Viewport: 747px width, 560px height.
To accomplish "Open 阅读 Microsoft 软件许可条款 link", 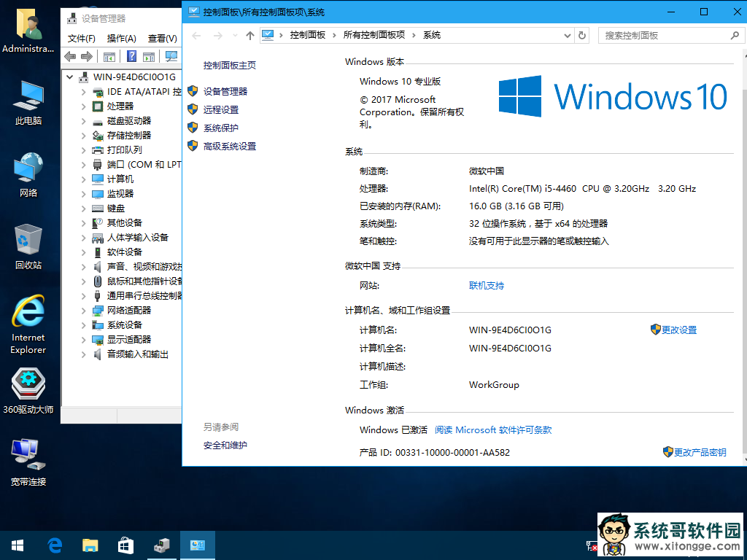I will point(493,430).
